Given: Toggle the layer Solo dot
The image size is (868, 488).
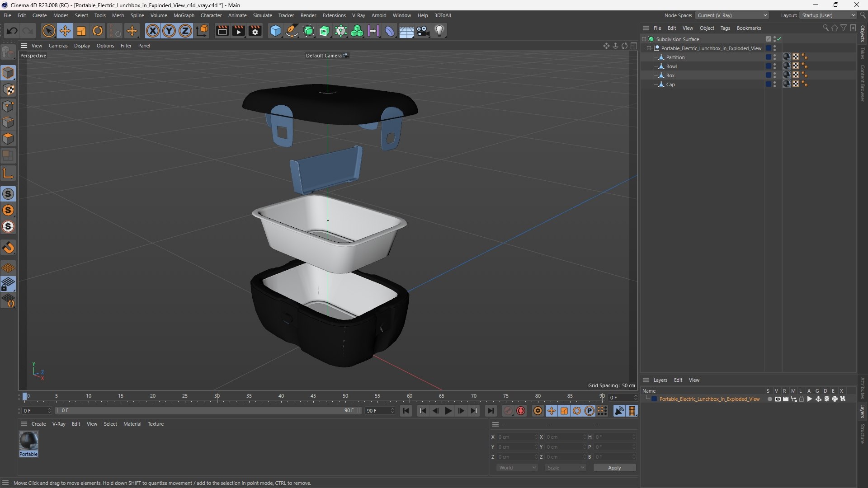Looking at the screenshot, I should [769, 399].
